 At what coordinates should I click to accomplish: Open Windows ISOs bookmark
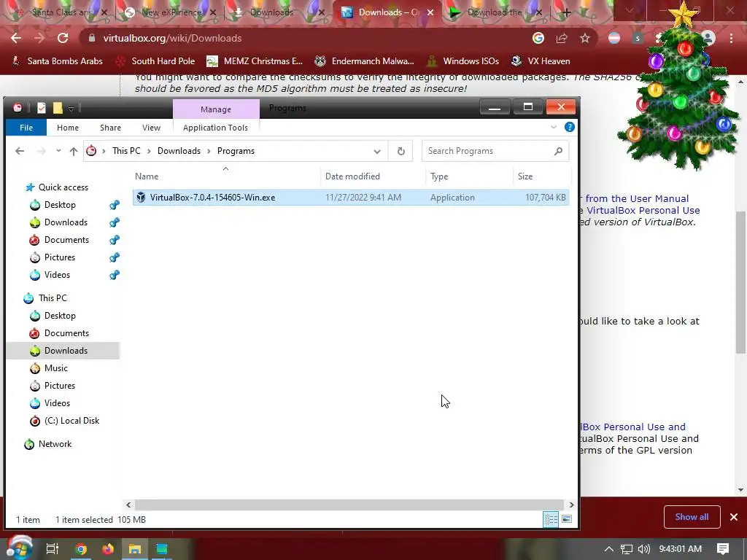click(x=462, y=61)
